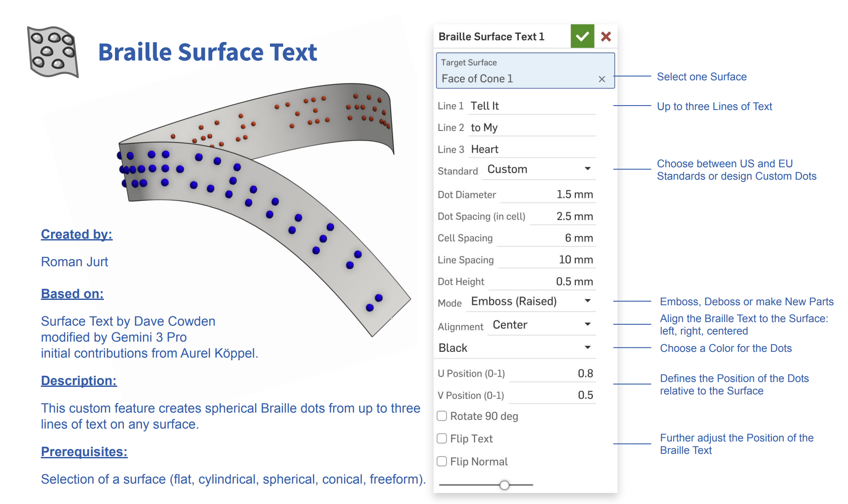The height and width of the screenshot is (504, 848).
Task: Click the Line Spacing value field
Action: [547, 260]
